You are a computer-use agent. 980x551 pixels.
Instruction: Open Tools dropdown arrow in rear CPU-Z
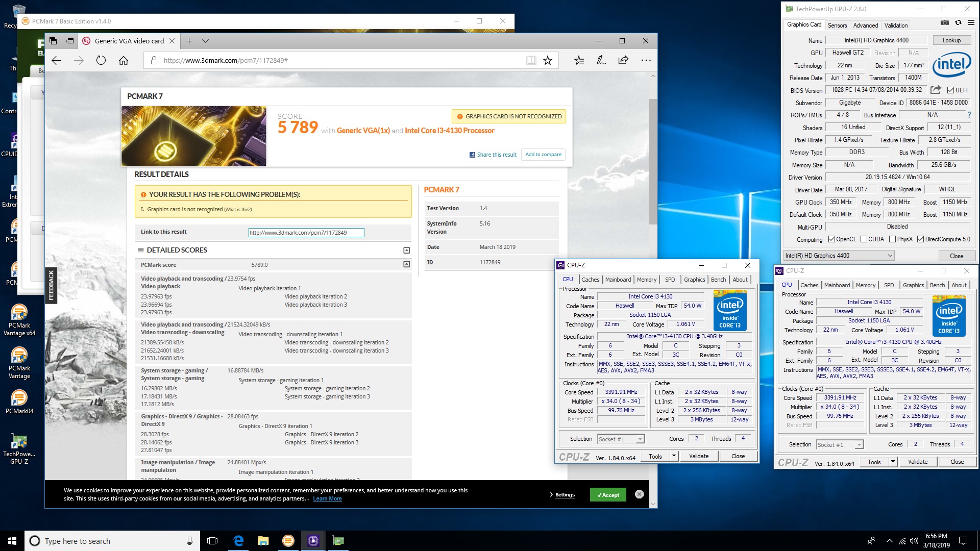pyautogui.click(x=893, y=462)
